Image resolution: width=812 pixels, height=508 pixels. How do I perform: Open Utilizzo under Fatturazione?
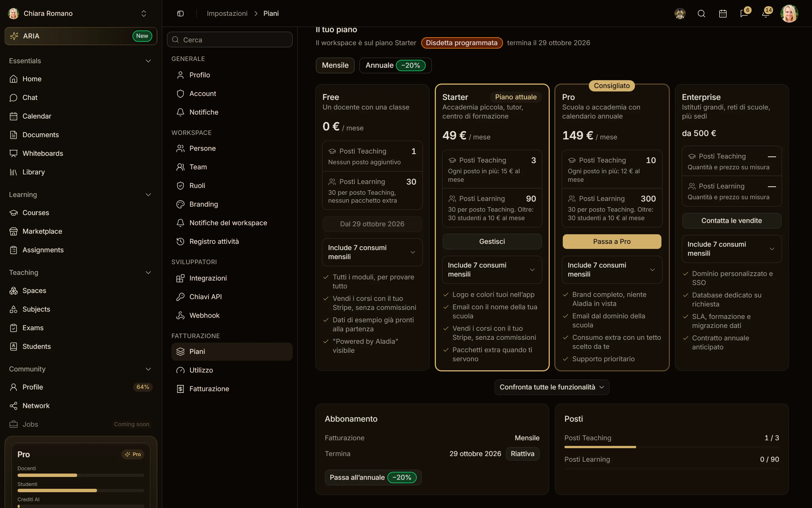pyautogui.click(x=232, y=370)
